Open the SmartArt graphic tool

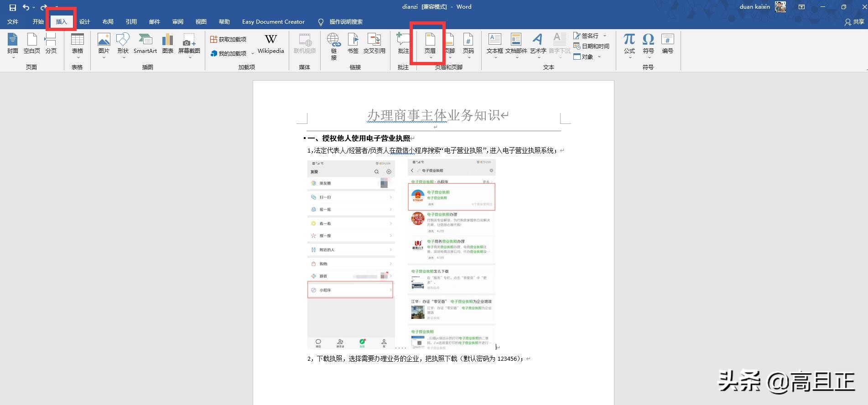coord(145,44)
